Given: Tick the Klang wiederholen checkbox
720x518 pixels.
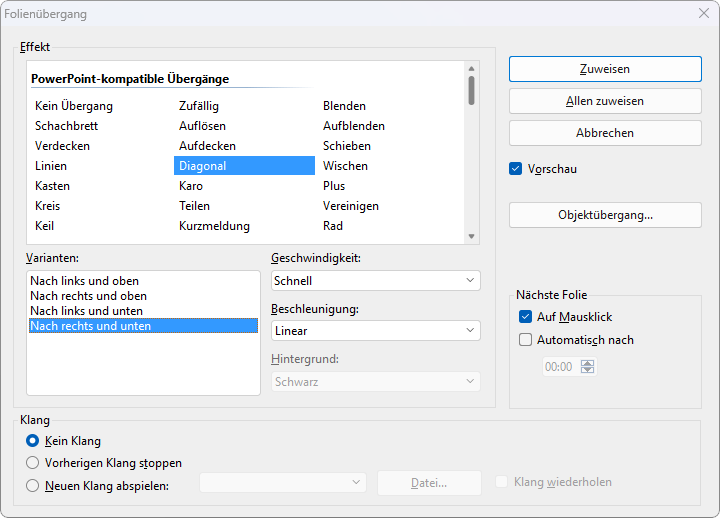Looking at the screenshot, I should tap(502, 482).
